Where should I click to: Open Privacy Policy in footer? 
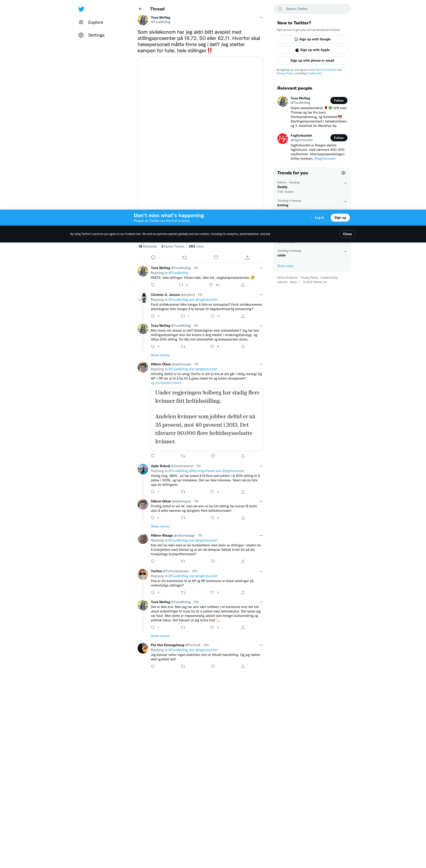309,278
